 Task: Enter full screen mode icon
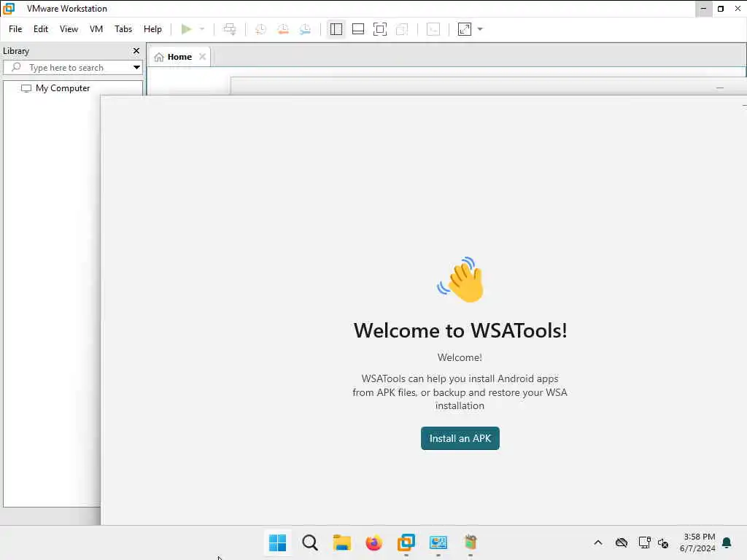coord(379,29)
